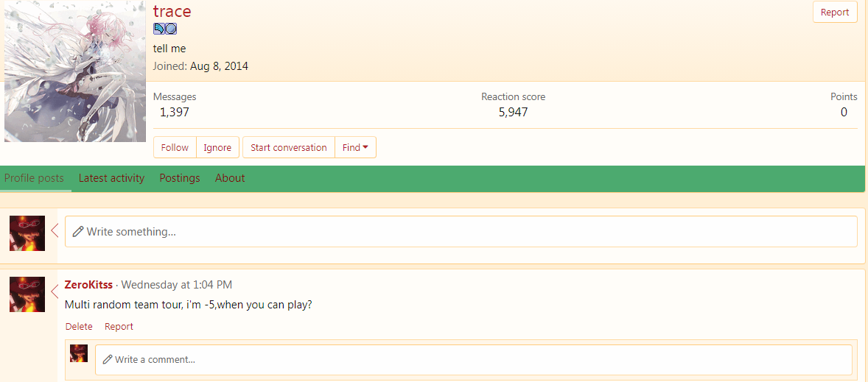Open the ZeroKitss username link

tap(88, 285)
